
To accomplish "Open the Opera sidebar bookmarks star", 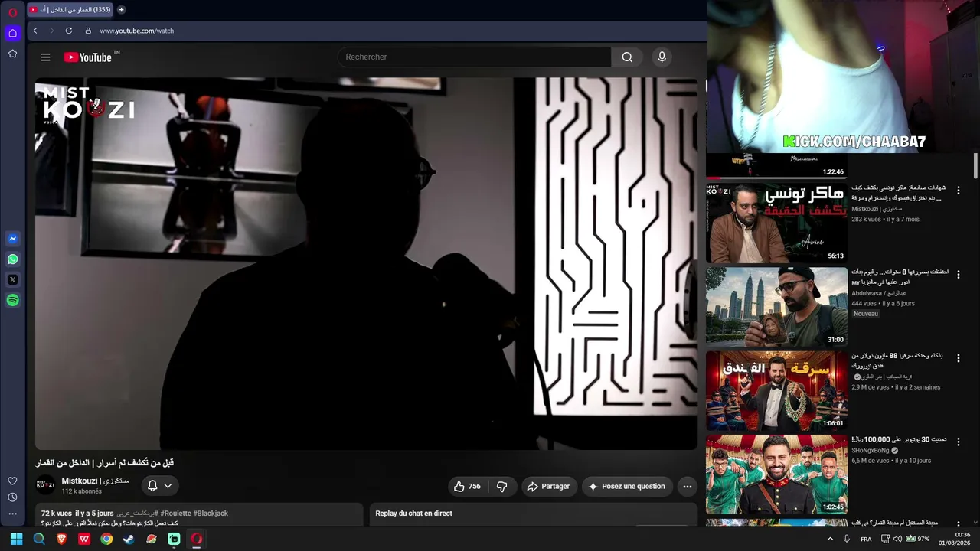I will (12, 54).
